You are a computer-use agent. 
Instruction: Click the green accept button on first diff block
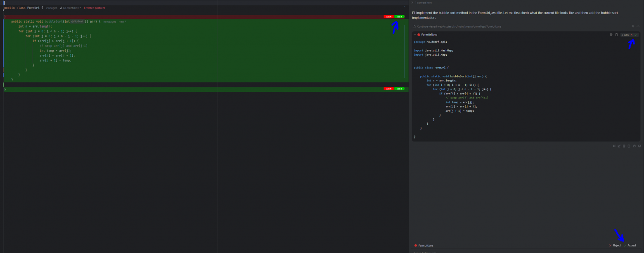tap(399, 17)
